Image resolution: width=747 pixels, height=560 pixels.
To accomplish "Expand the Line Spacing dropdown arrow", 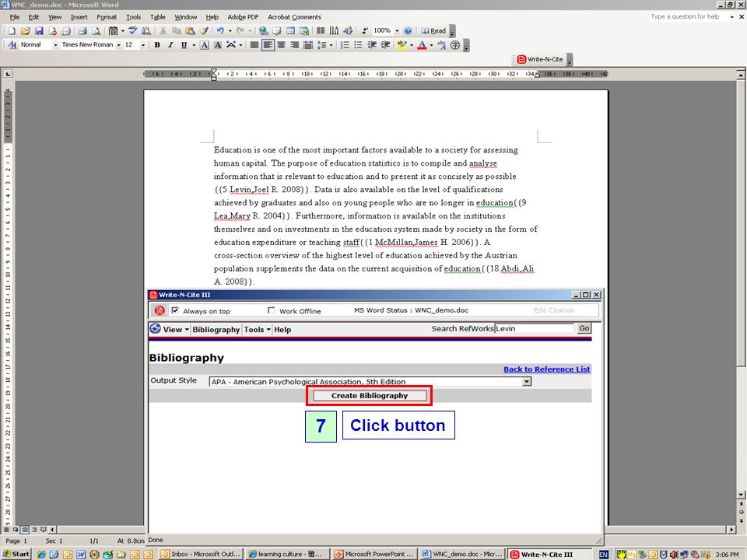I will click(331, 45).
